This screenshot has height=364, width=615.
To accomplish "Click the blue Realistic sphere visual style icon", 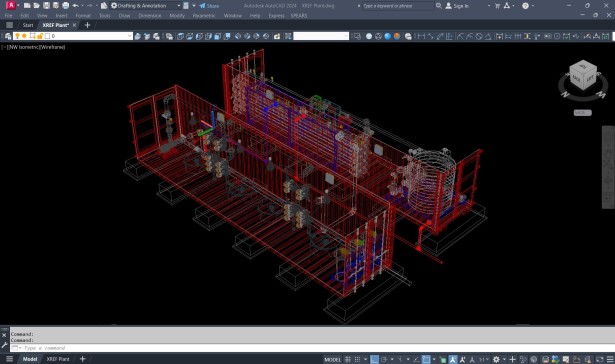I will (x=388, y=36).
